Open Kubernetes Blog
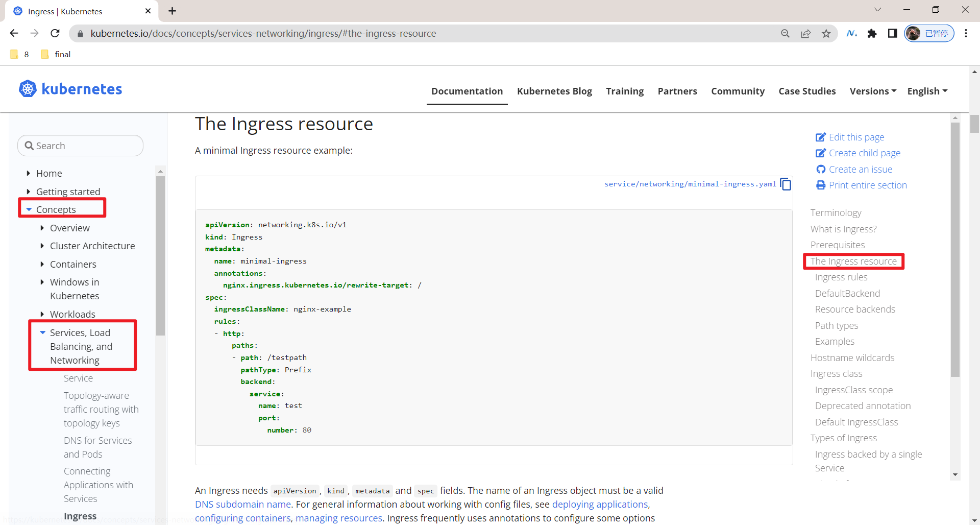The height and width of the screenshot is (525, 980). (554, 91)
